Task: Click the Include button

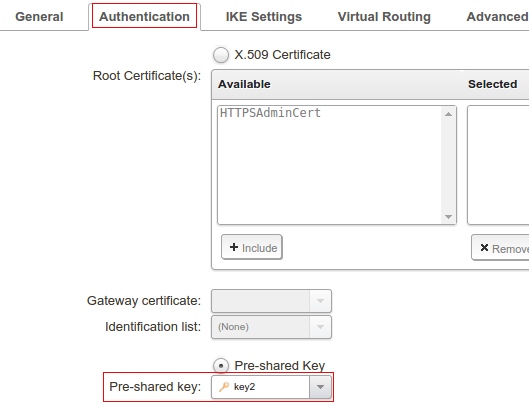Action: pos(252,247)
